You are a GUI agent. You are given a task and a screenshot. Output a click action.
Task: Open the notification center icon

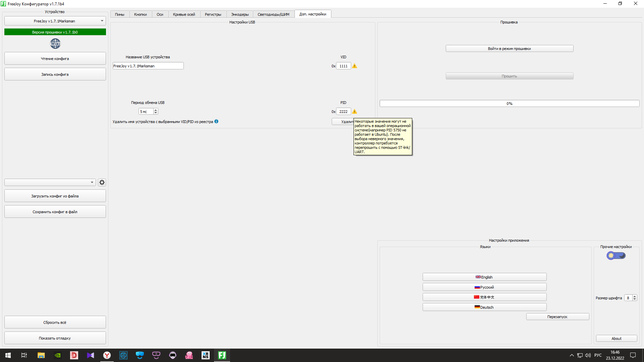[x=633, y=355]
